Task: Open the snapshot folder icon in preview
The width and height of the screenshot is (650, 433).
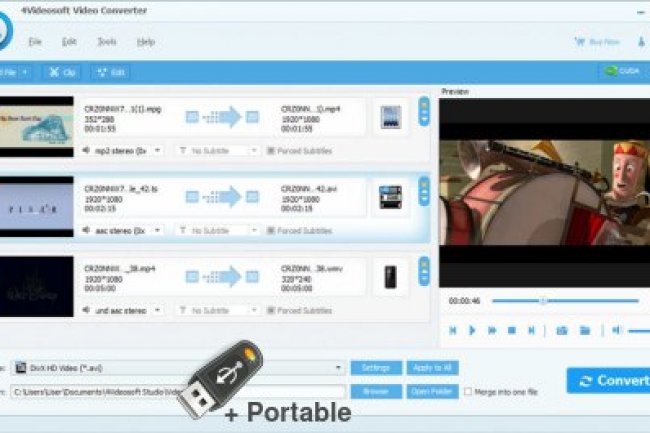Action: point(585,330)
